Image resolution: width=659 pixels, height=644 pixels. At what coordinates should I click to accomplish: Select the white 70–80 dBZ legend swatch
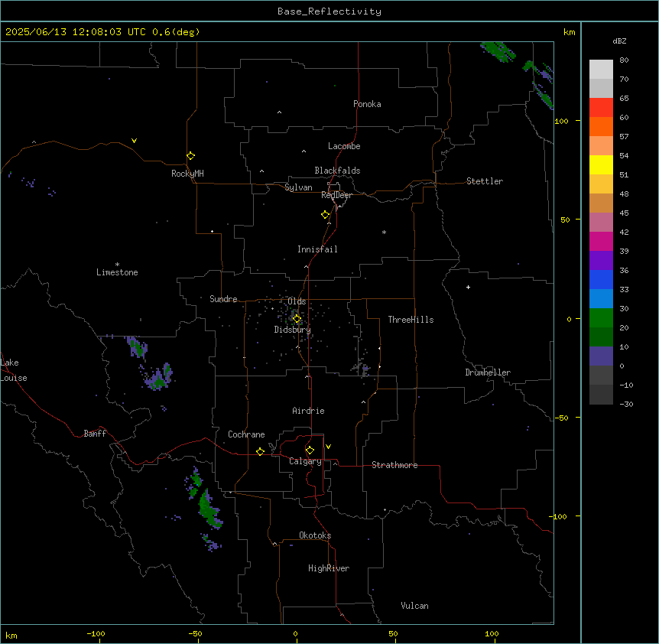(x=601, y=70)
